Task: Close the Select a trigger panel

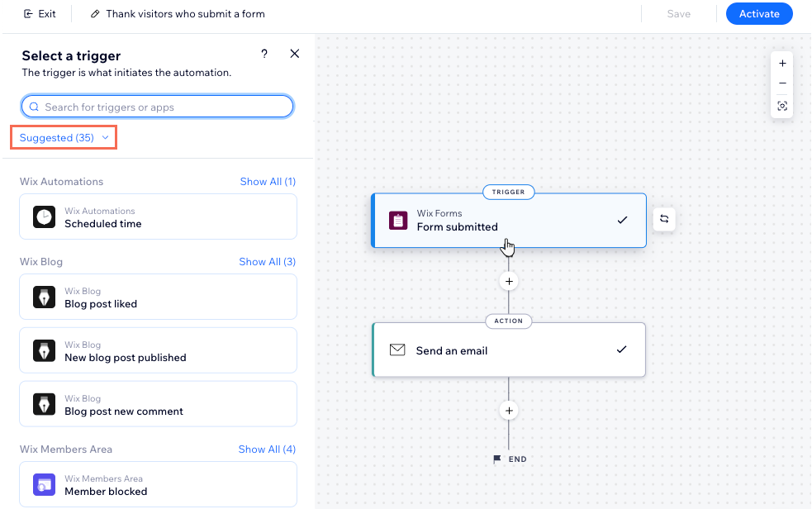Action: tap(295, 54)
